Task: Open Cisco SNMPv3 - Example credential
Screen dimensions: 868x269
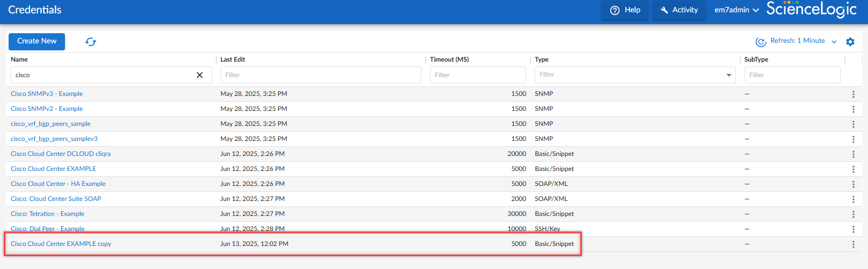Action: point(47,94)
